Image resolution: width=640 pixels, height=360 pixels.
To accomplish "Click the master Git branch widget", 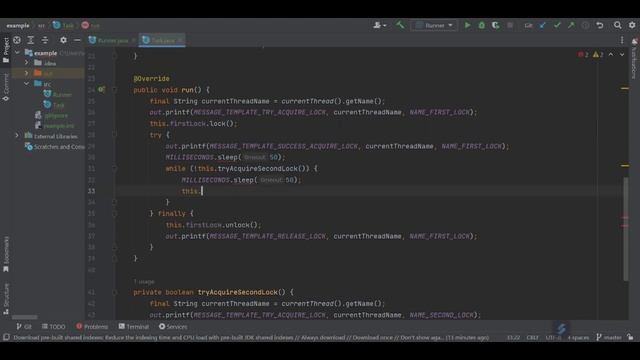I will 609,338.
